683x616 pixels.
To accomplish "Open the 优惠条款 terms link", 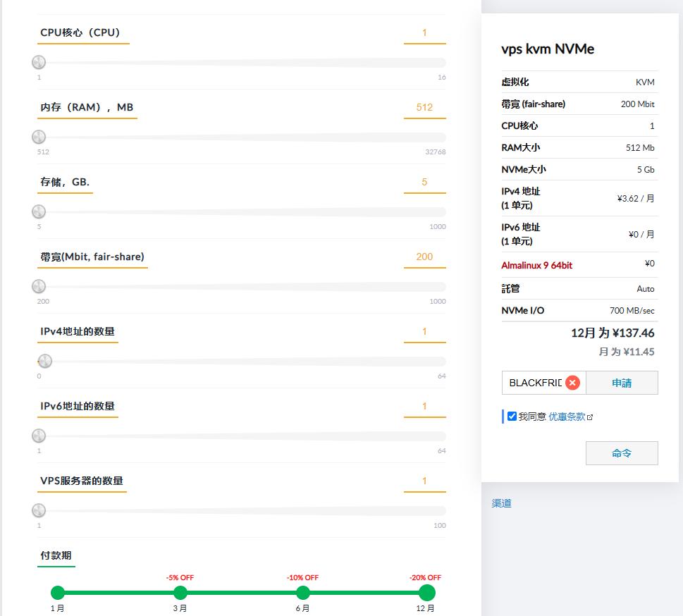I will [567, 417].
